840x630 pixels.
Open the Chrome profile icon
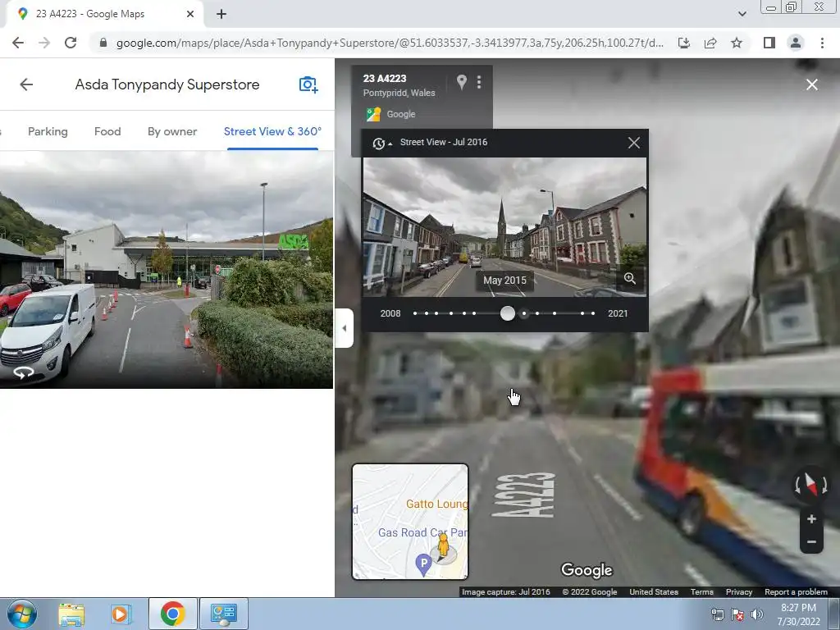click(796, 43)
